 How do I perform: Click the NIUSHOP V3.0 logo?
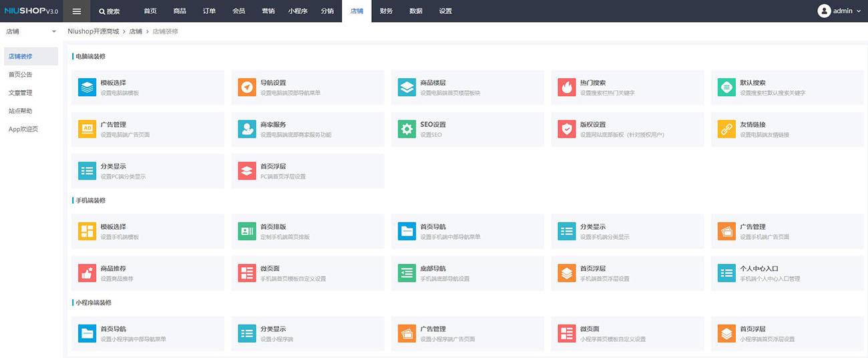[x=31, y=11]
